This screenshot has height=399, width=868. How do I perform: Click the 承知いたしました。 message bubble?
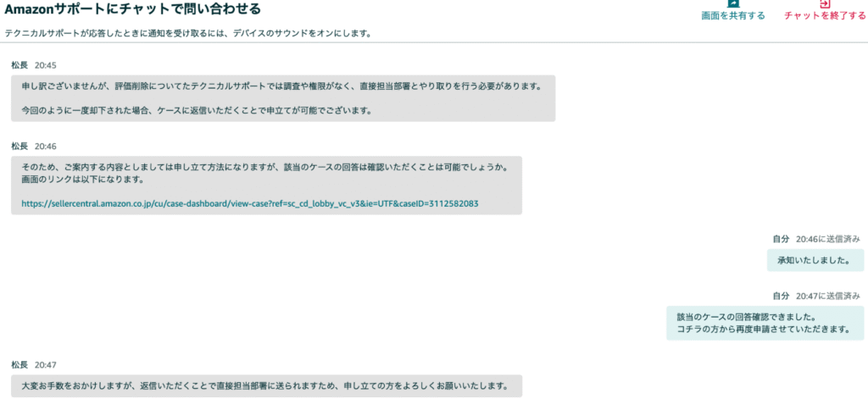815,261
